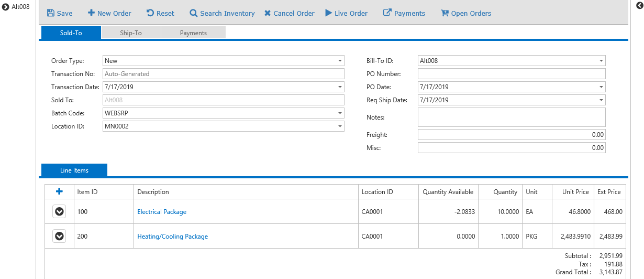This screenshot has height=279, width=644.
Task: Click the PO Number input field
Action: pyautogui.click(x=511, y=74)
